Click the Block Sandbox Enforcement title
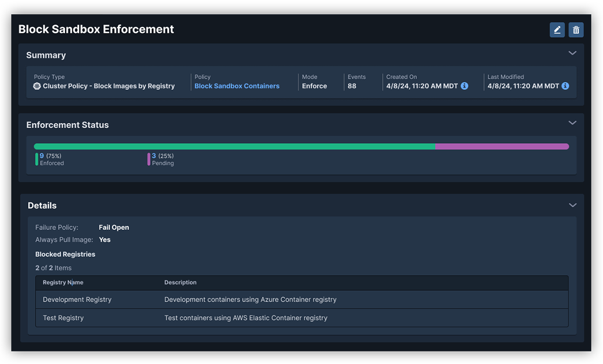 pyautogui.click(x=96, y=29)
